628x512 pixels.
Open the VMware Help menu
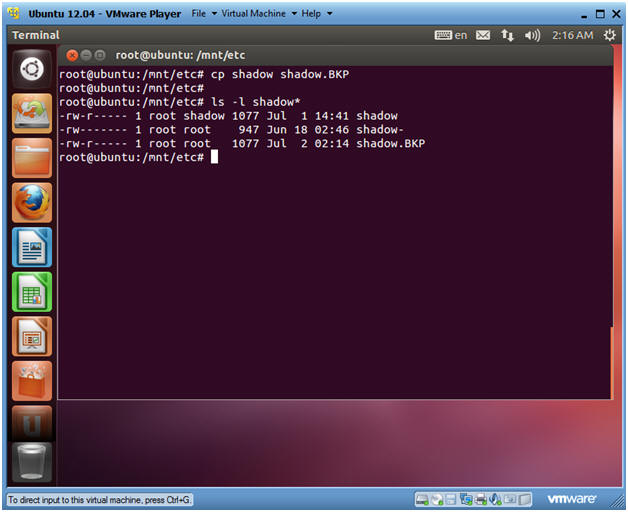click(x=311, y=14)
